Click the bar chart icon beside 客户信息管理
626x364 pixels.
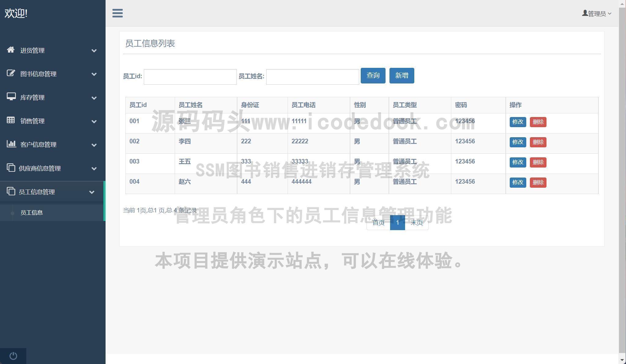click(x=11, y=144)
